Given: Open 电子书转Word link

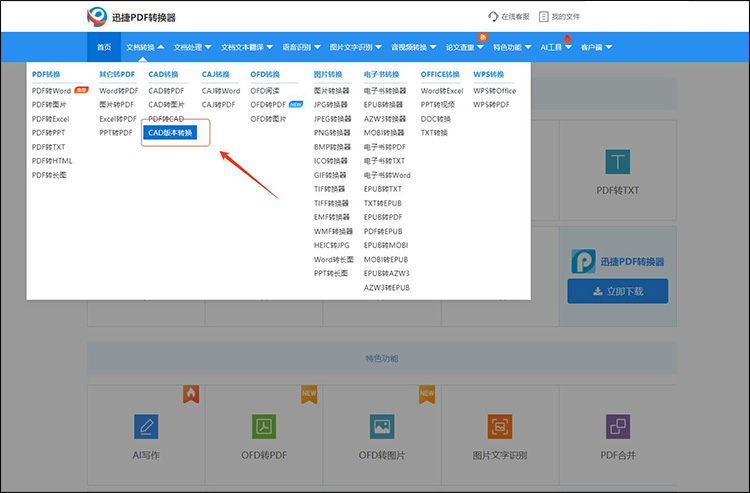Looking at the screenshot, I should click(x=387, y=175).
